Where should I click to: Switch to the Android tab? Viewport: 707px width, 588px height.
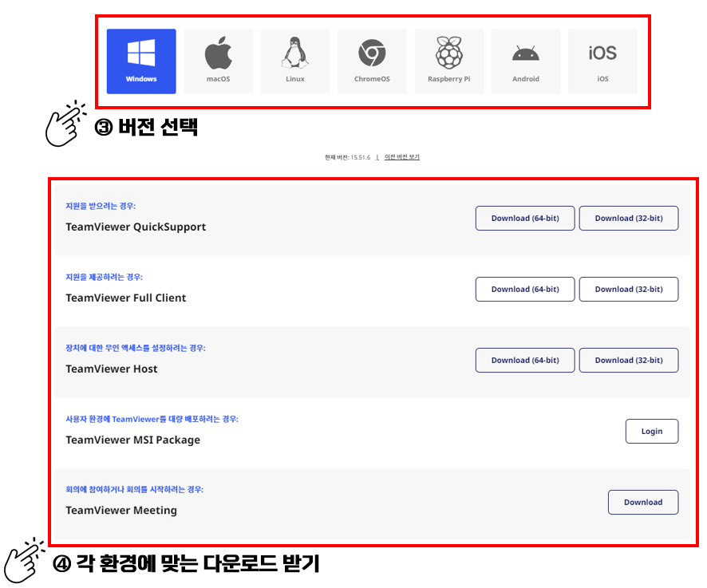coord(525,60)
